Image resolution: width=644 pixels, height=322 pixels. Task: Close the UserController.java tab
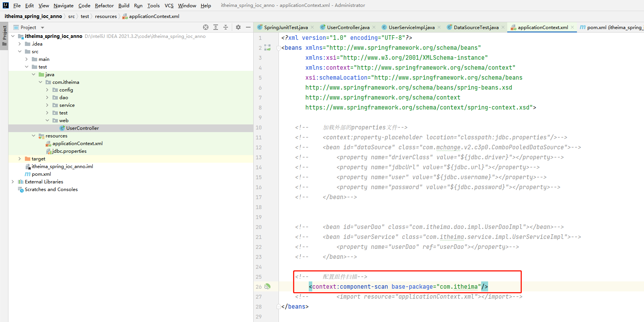(374, 27)
